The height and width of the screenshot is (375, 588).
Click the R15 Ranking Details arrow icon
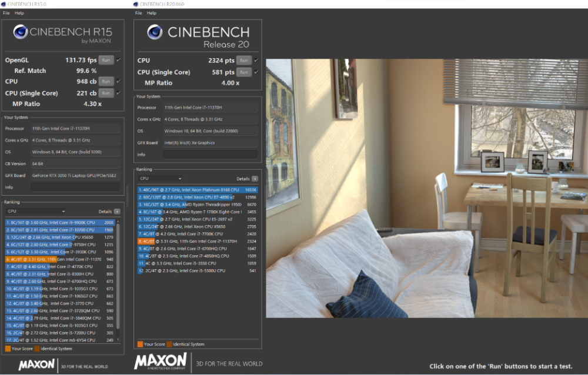[117, 212]
